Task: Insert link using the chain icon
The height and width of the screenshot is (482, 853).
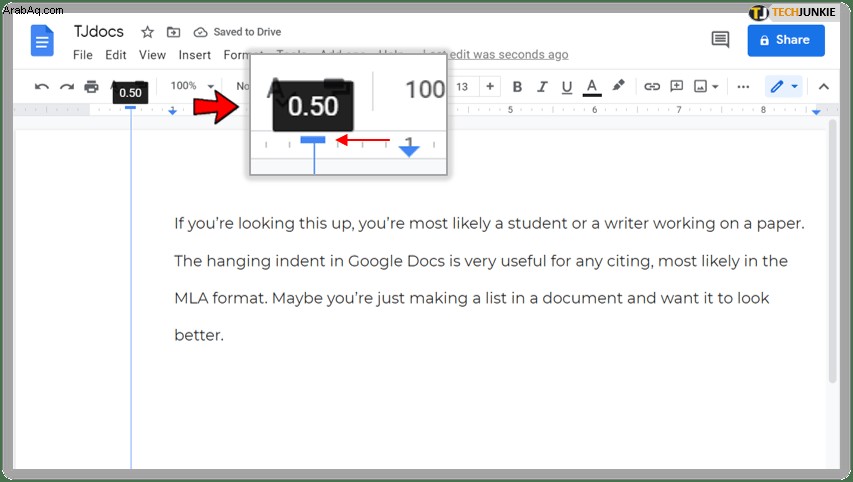Action: pos(652,86)
